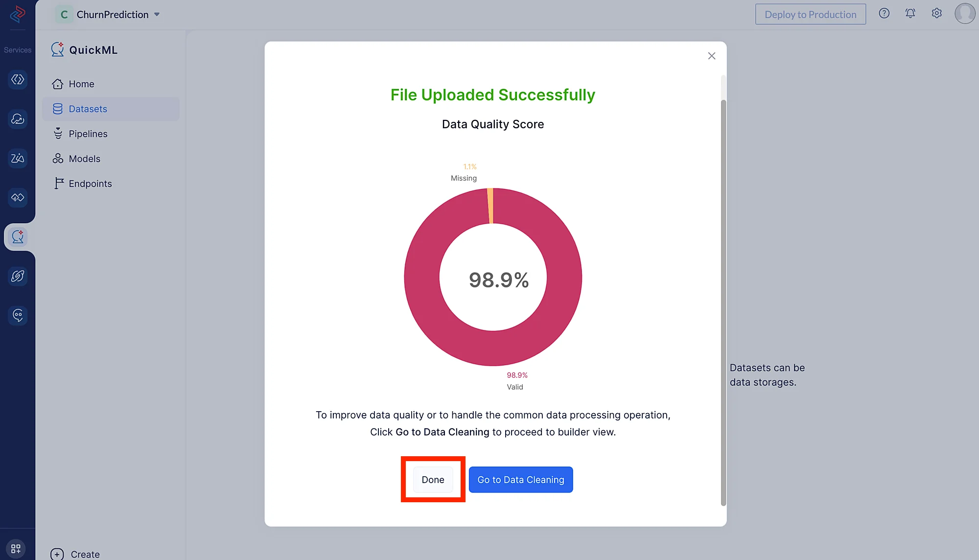Open the Home page in sidebar

[x=81, y=84]
